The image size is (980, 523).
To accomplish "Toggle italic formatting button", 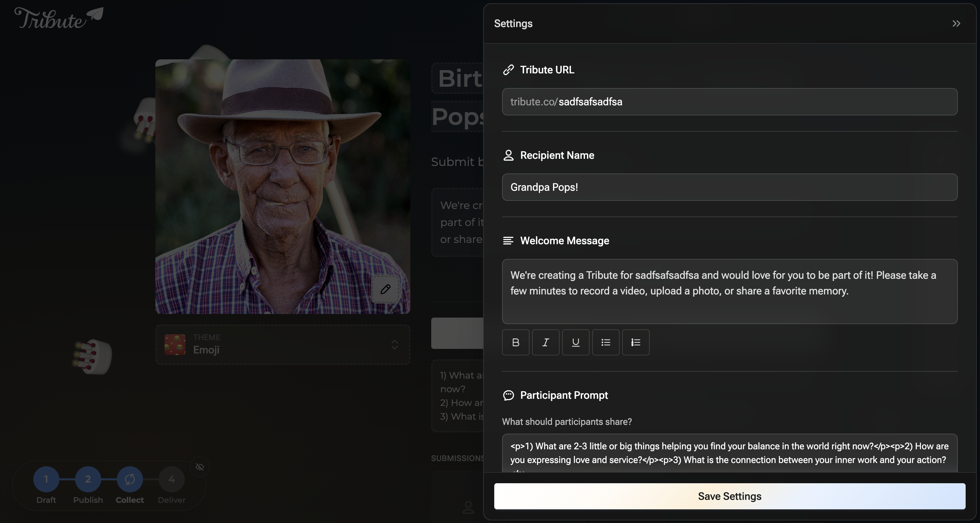I will click(x=545, y=342).
